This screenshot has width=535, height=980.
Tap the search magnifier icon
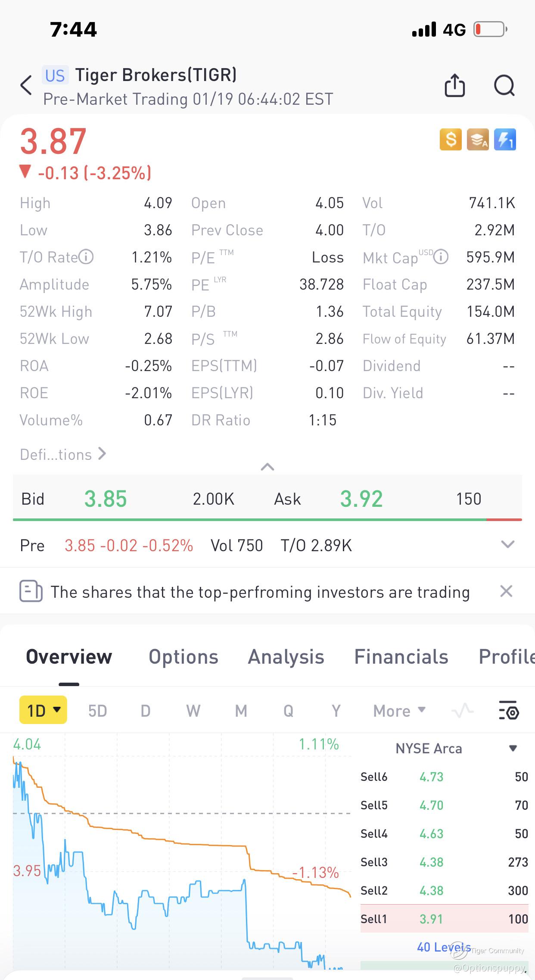point(504,85)
